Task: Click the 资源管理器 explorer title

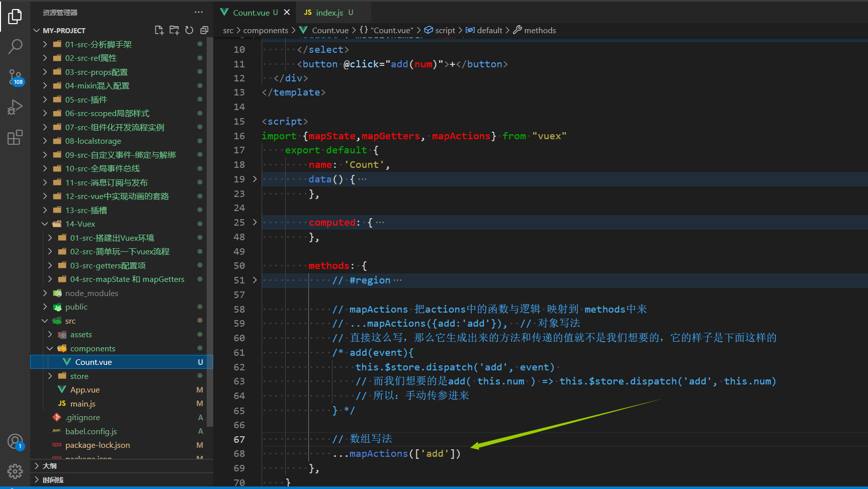Action: (x=60, y=13)
